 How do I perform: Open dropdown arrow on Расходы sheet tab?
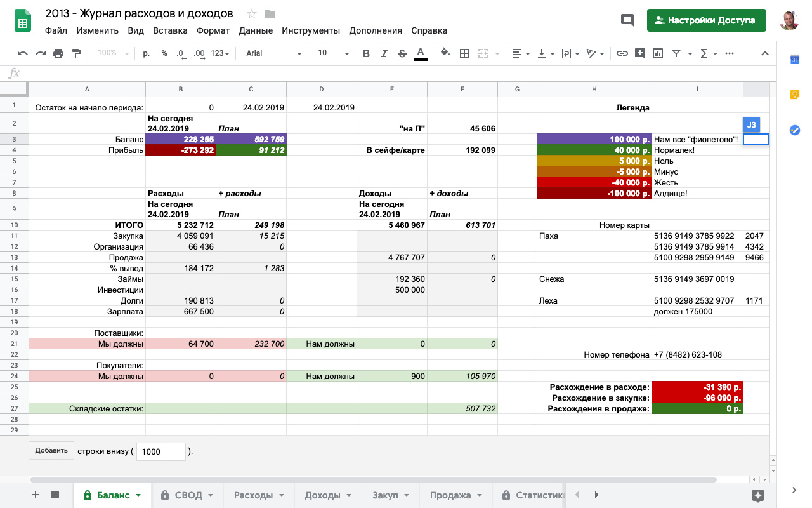(x=282, y=495)
